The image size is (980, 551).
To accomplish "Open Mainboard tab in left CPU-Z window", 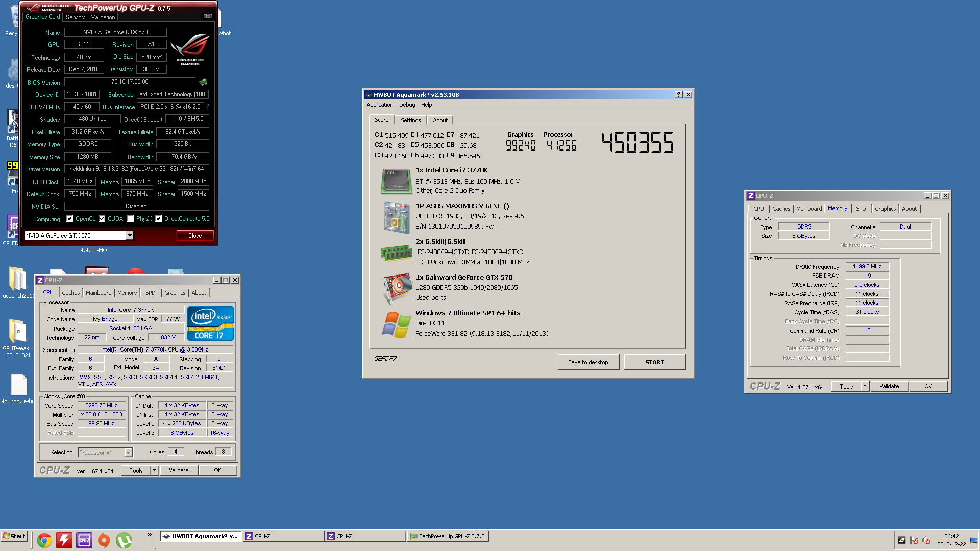I will tap(99, 293).
